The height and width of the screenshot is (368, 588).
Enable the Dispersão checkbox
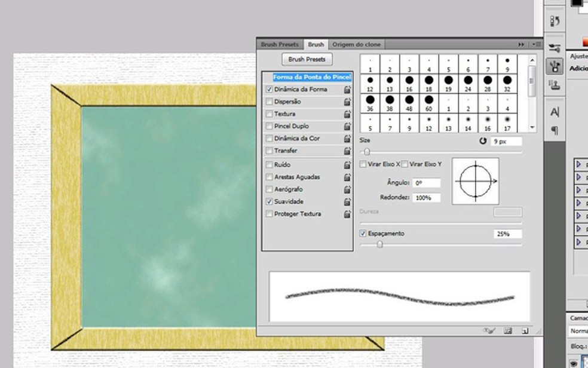[269, 102]
